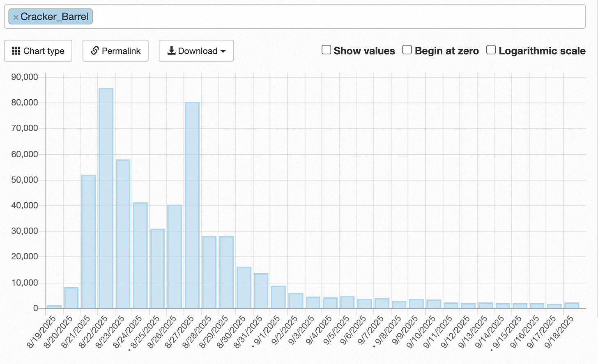Select the 8/29/2025 bar
The height and width of the screenshot is (364, 598).
coord(227,272)
